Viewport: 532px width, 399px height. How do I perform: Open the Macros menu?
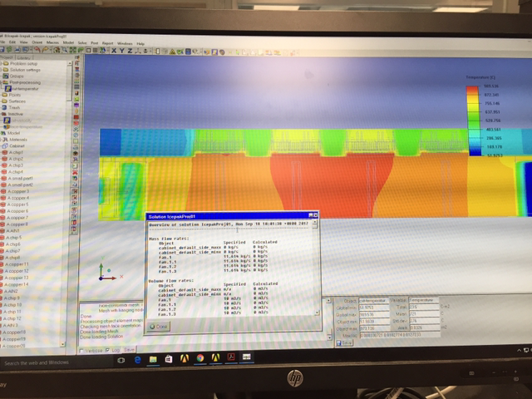[52, 42]
